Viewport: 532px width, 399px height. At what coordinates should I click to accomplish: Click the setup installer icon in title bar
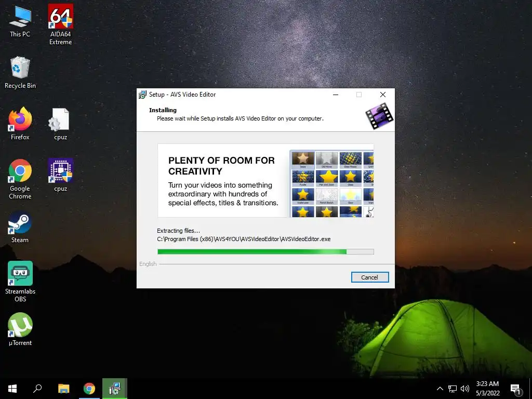click(142, 95)
